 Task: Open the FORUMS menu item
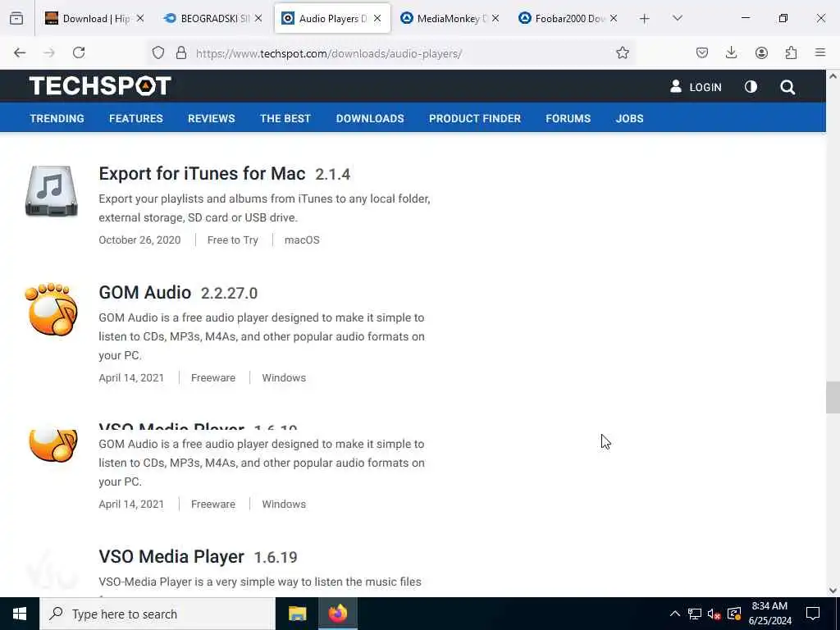(x=568, y=118)
